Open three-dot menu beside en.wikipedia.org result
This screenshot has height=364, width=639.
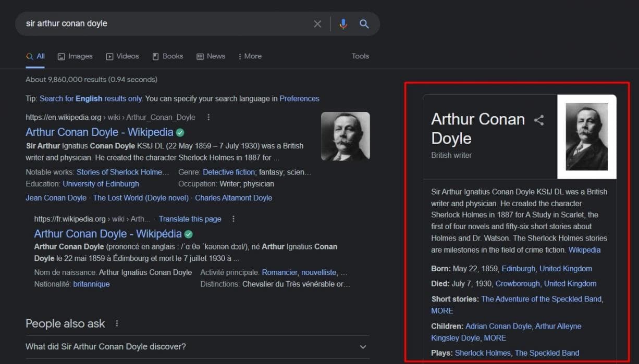pyautogui.click(x=208, y=117)
